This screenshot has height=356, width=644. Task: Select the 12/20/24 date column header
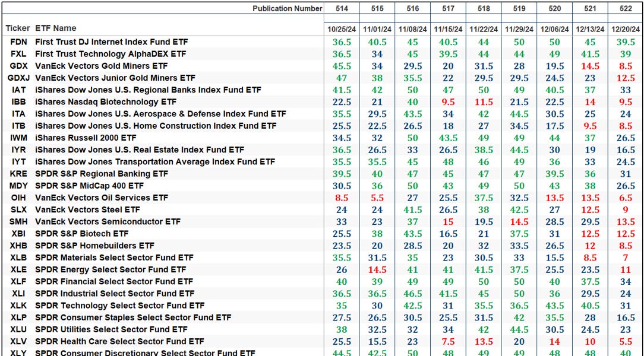[x=626, y=29]
